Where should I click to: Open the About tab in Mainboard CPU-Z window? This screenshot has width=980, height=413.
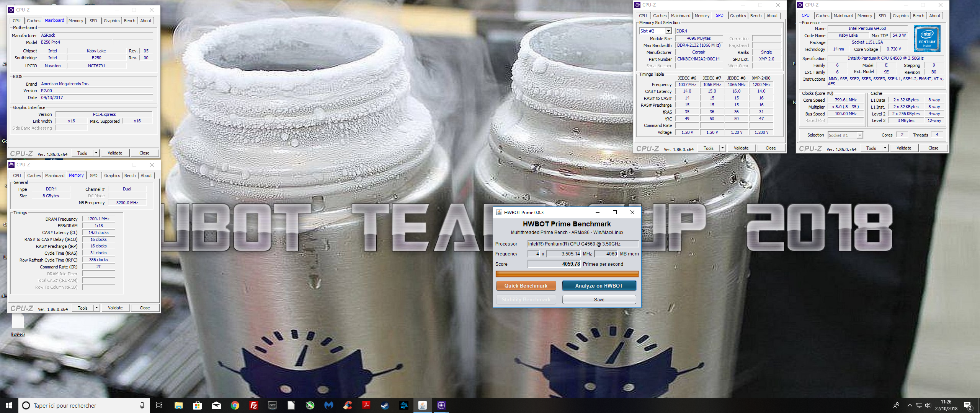point(146,21)
